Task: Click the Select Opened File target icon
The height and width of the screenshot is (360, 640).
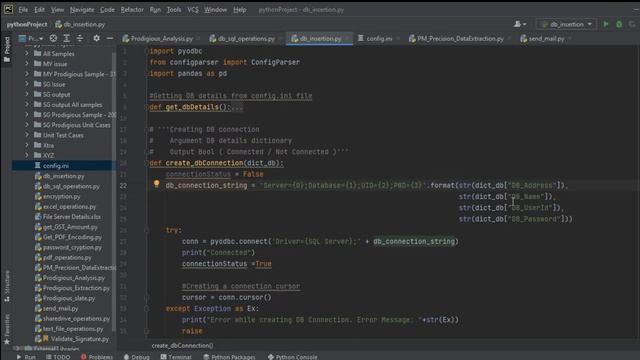Action: tap(53, 38)
